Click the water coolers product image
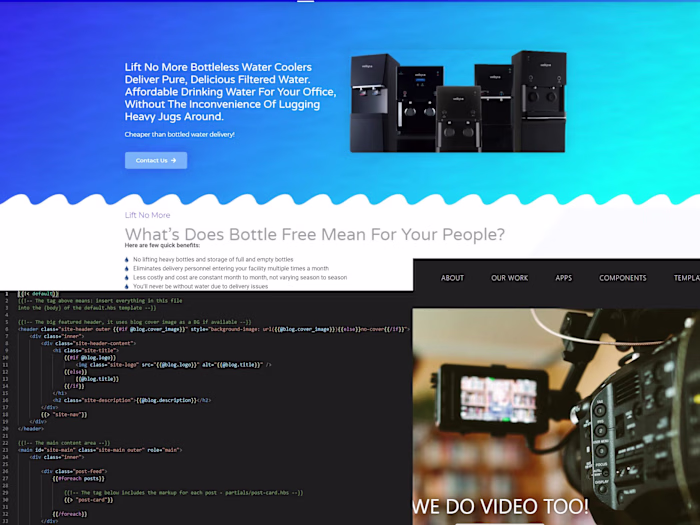The width and height of the screenshot is (700, 525). tap(458, 101)
